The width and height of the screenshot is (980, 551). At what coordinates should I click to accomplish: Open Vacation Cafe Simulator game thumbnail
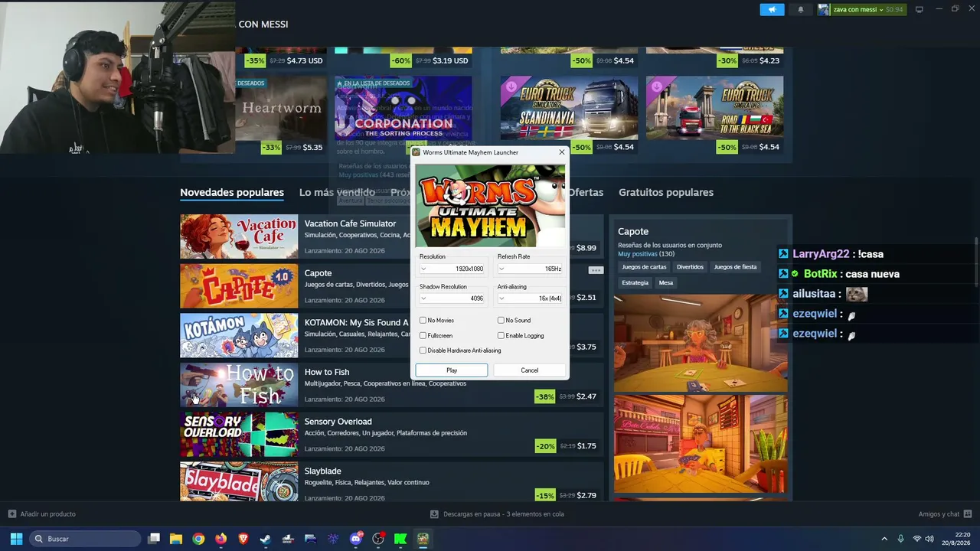pyautogui.click(x=239, y=236)
